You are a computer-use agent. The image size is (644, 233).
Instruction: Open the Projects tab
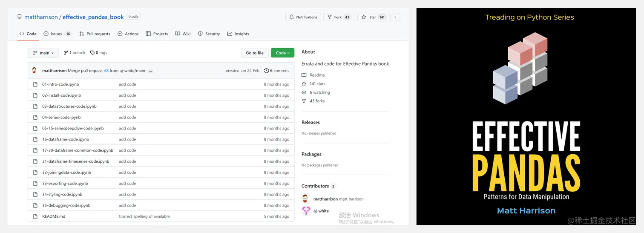pos(157,34)
